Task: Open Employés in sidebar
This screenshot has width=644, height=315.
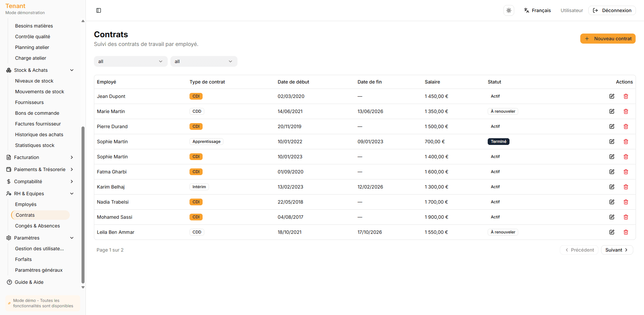Action: [x=26, y=204]
